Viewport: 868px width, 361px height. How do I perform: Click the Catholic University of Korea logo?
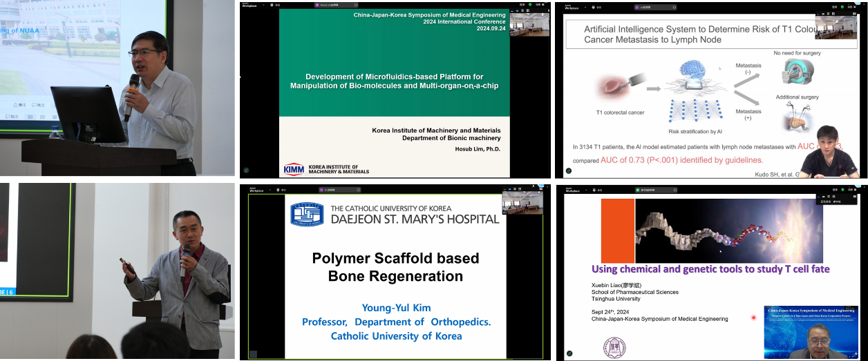[306, 214]
